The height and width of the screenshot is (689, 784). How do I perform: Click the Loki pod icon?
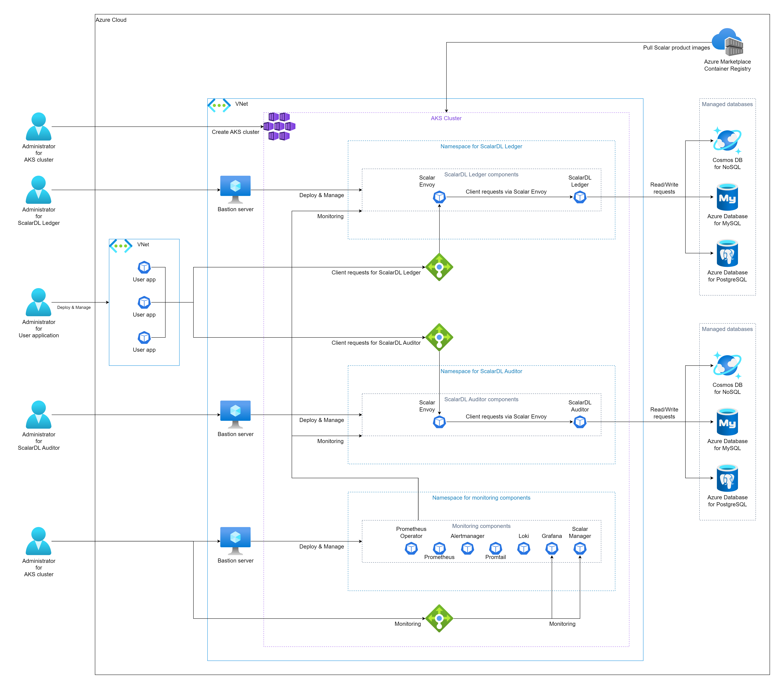point(524,548)
